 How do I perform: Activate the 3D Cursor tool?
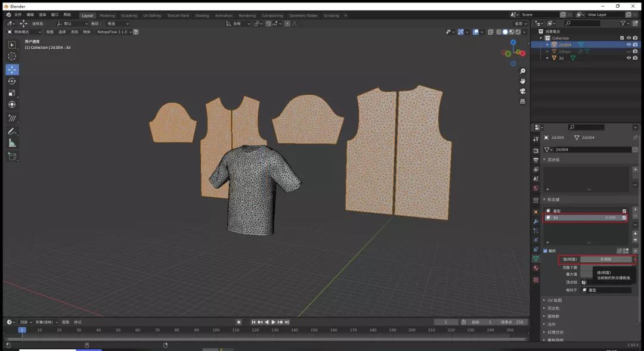pyautogui.click(x=12, y=57)
